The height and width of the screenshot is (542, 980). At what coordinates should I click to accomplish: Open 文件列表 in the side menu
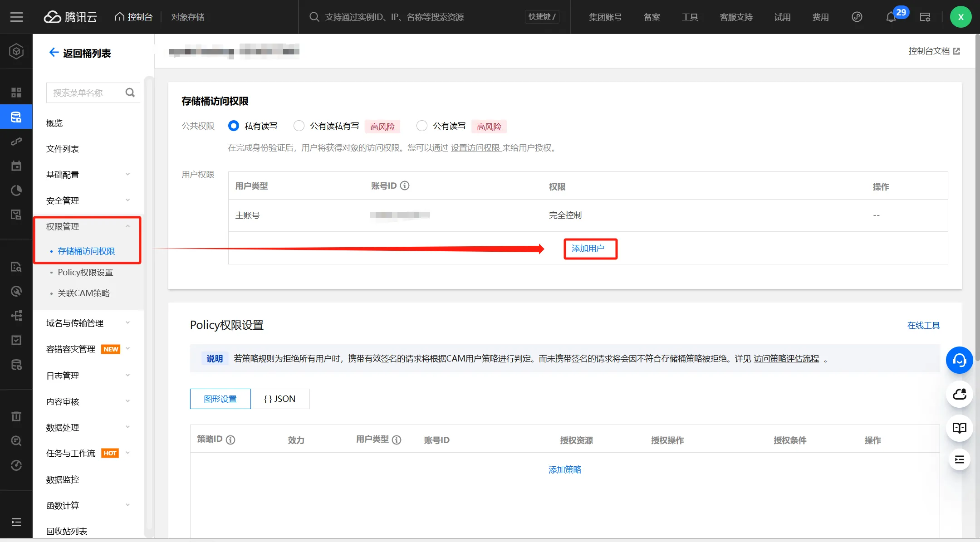coord(63,149)
